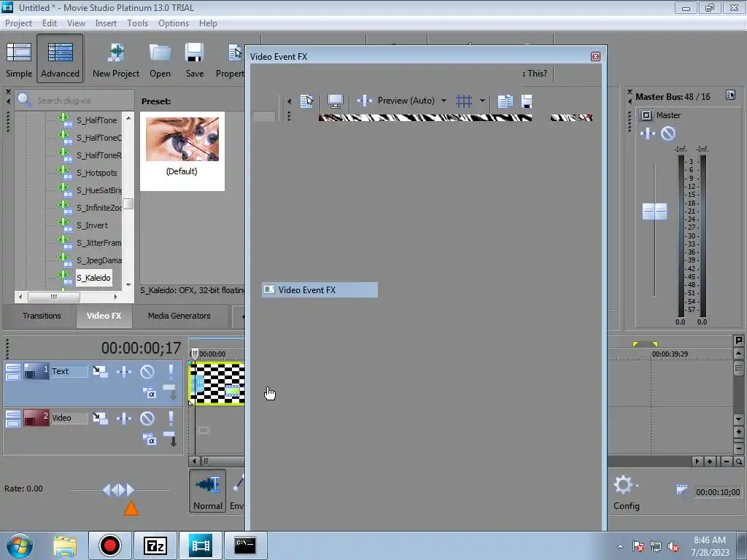Click the Video Event FX tooltip label

[x=320, y=290]
